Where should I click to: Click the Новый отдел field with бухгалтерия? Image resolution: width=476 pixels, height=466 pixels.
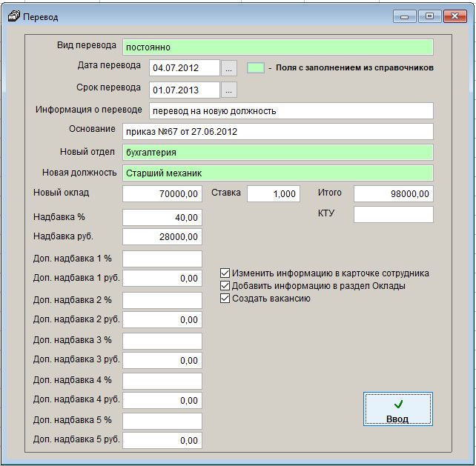pyautogui.click(x=277, y=153)
